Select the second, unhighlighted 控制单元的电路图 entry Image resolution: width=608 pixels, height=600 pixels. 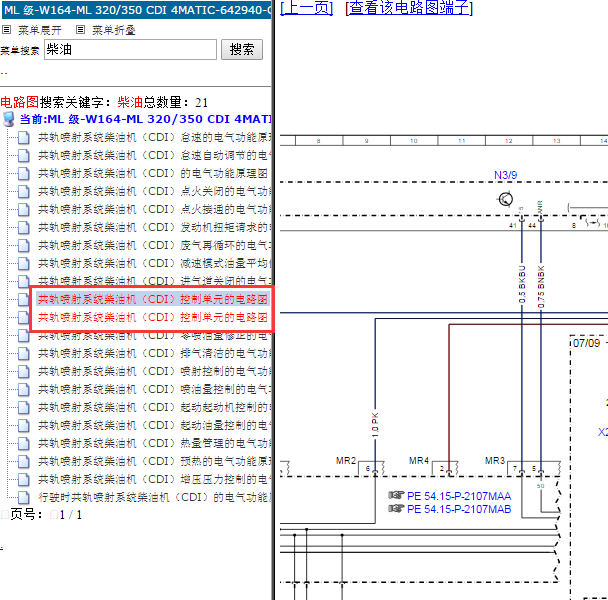tap(153, 317)
